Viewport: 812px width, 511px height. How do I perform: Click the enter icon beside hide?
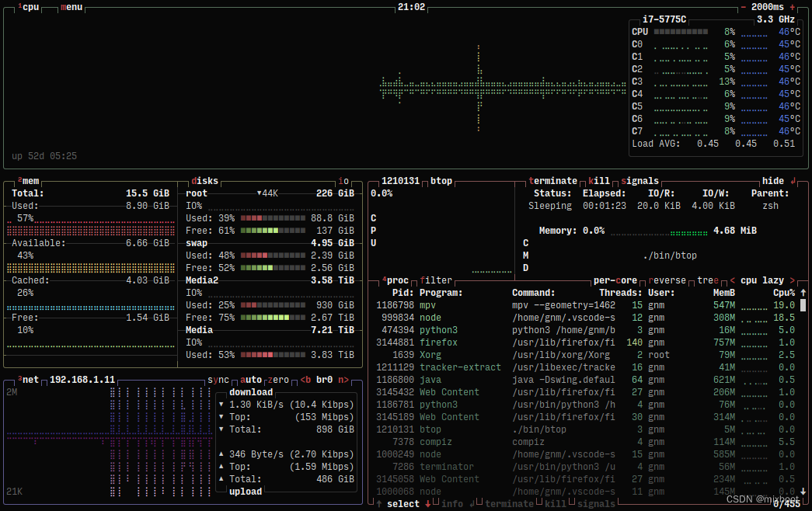point(793,181)
